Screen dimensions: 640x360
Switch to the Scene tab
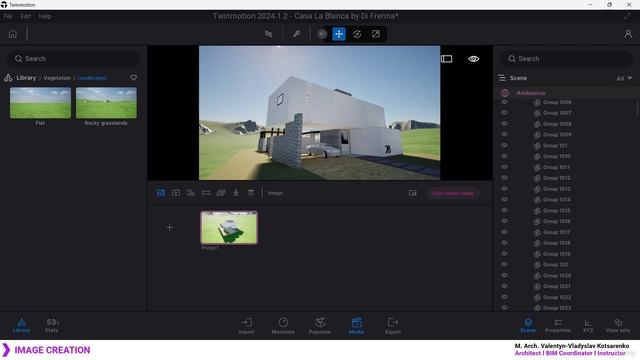click(528, 325)
